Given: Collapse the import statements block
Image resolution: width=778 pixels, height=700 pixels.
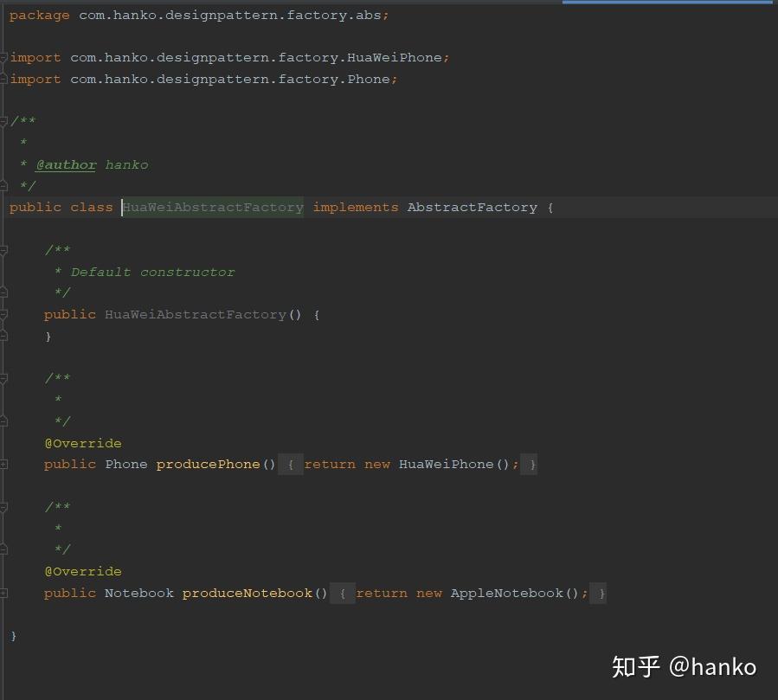Looking at the screenshot, I should pos(3,58).
